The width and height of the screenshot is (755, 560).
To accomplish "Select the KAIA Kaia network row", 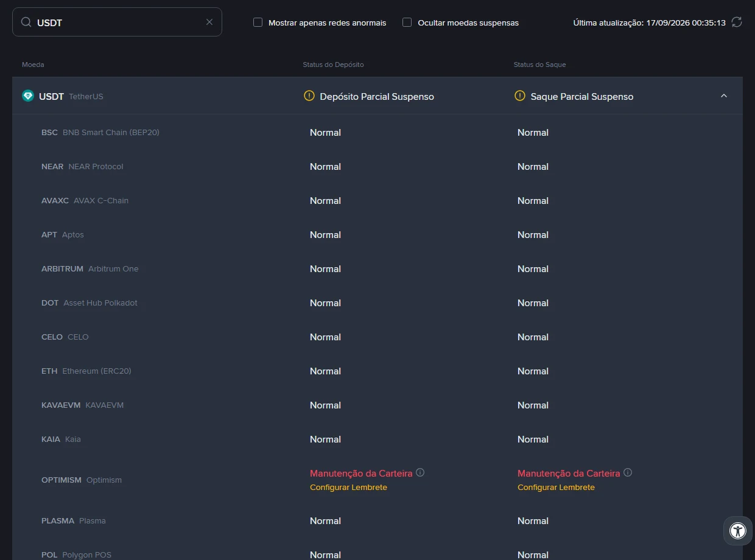I will tap(377, 439).
